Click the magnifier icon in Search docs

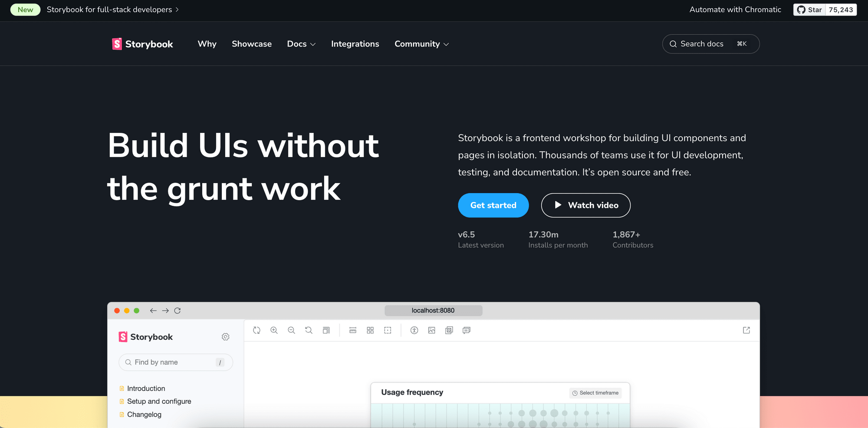[673, 44]
